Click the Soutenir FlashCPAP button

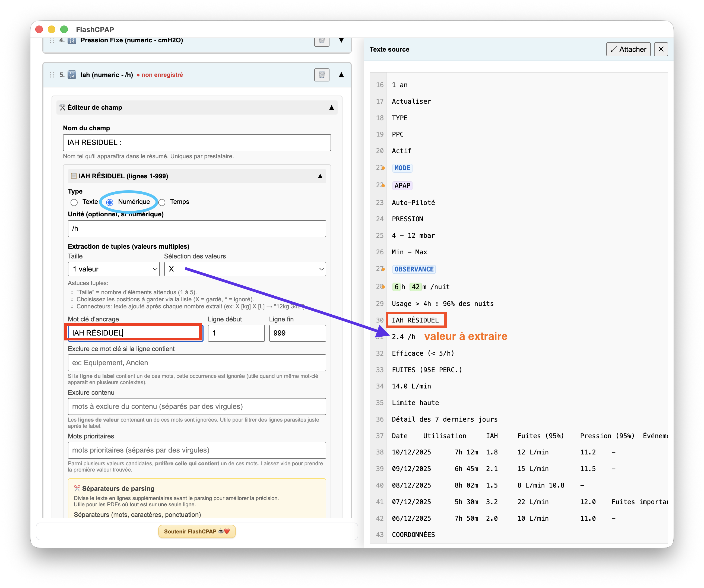197,531
